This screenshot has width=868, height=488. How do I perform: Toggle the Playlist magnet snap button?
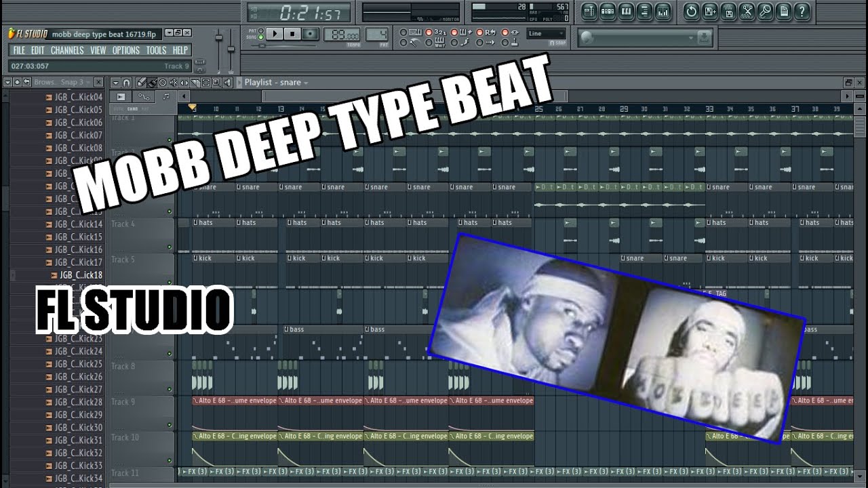click(x=126, y=83)
